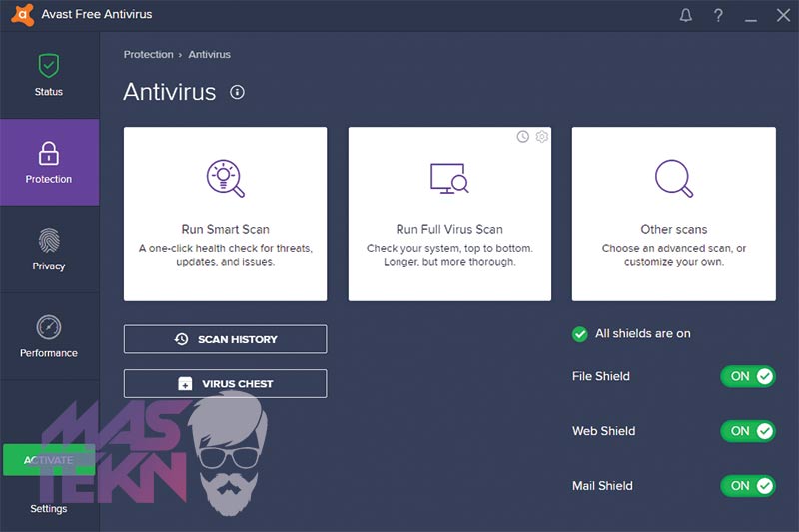Open the Scan History button
This screenshot has height=532, width=799.
(226, 339)
